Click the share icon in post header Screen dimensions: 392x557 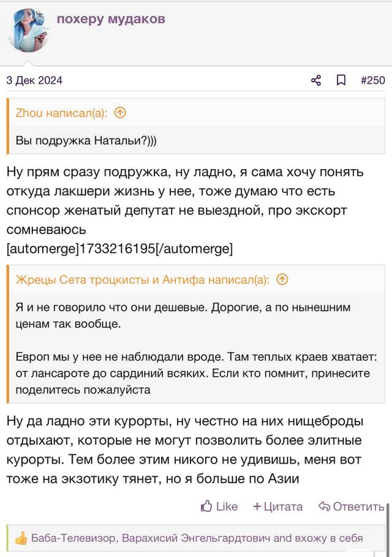pyautogui.click(x=315, y=80)
